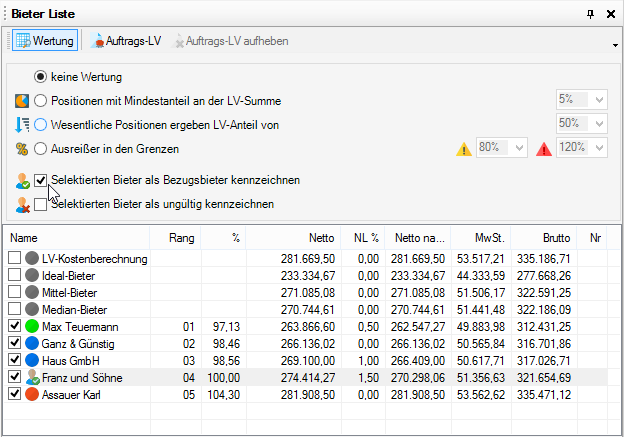This screenshot has height=437, width=624.
Task: Check 'Selektierten Bieter als ungültig kennzeichnen'
Action: coord(40,204)
